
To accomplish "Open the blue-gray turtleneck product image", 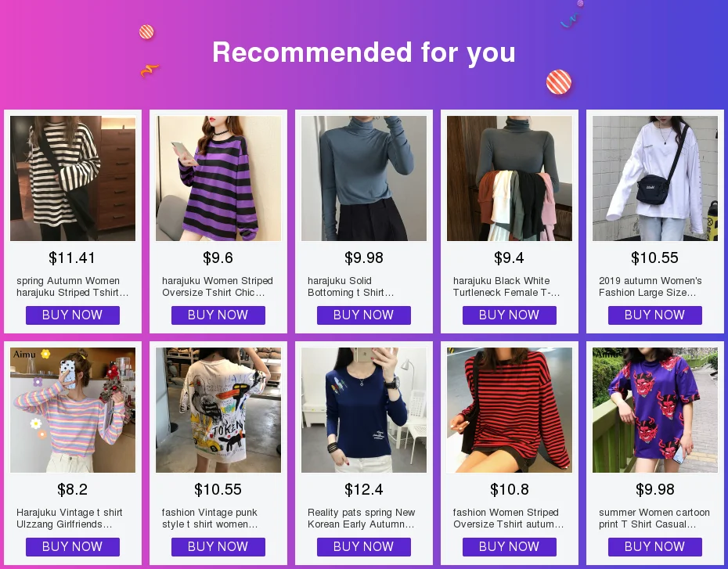I will coord(364,178).
